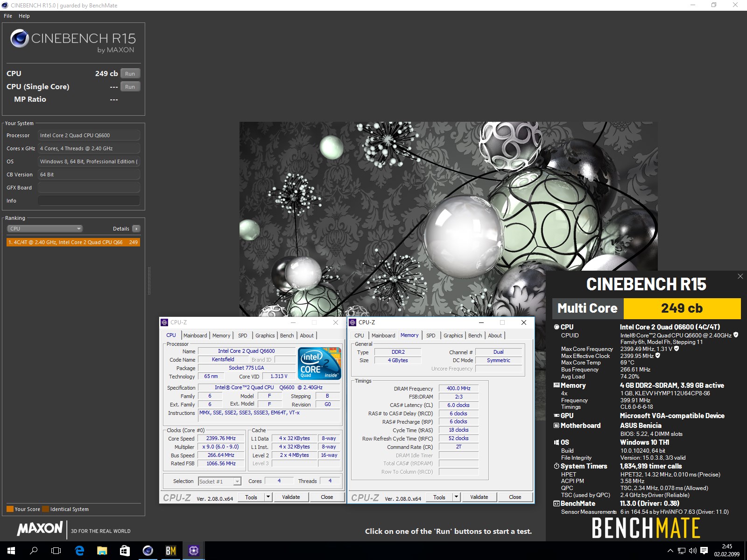The height and width of the screenshot is (560, 747).
Task: Open Bench tab in left CPU-Z
Action: pos(287,336)
